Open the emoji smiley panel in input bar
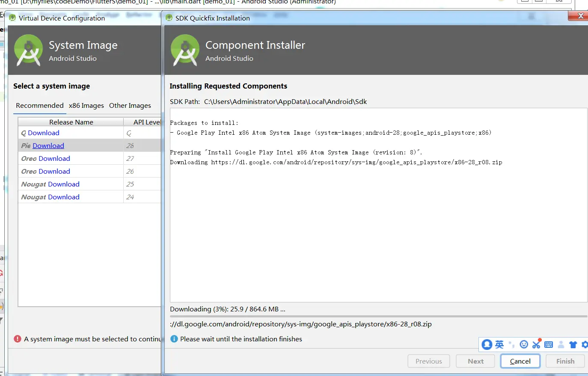The height and width of the screenshot is (376, 588). tap(524, 344)
